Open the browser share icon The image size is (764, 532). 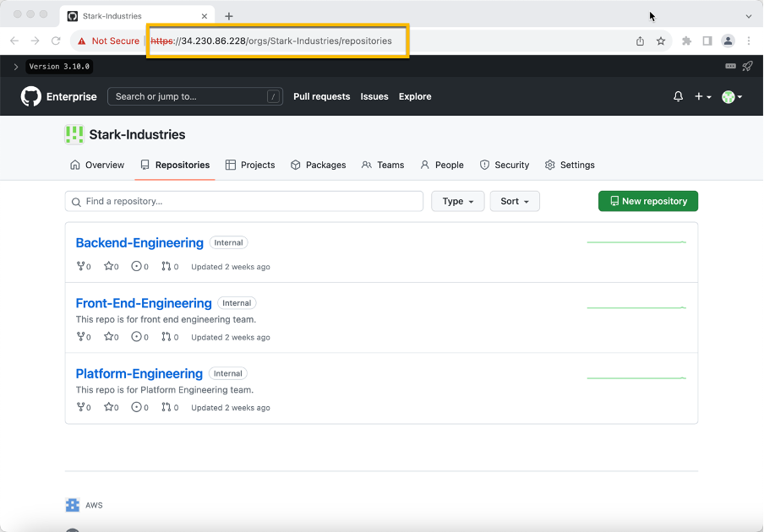pos(640,40)
